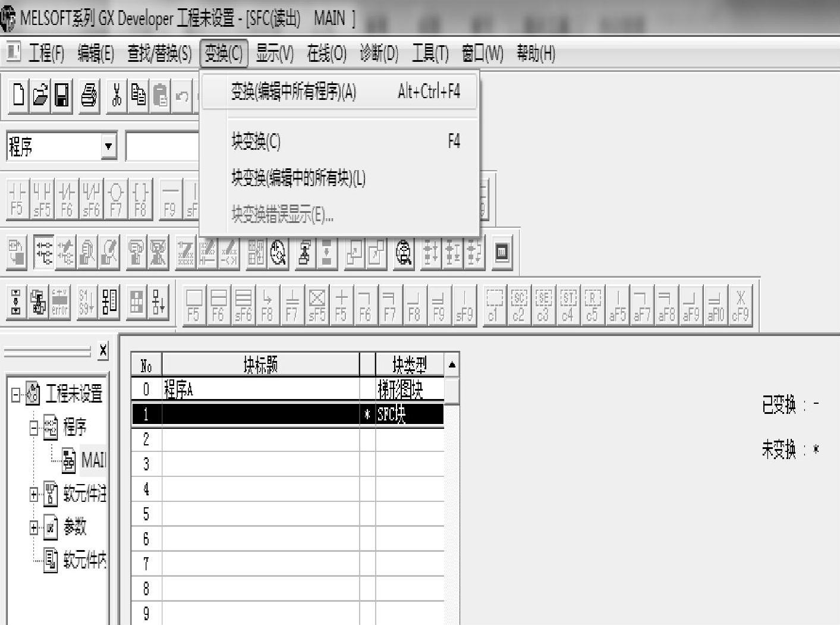Close the open 变换(C) menu via its title
This screenshot has height=625, width=840.
point(224,54)
